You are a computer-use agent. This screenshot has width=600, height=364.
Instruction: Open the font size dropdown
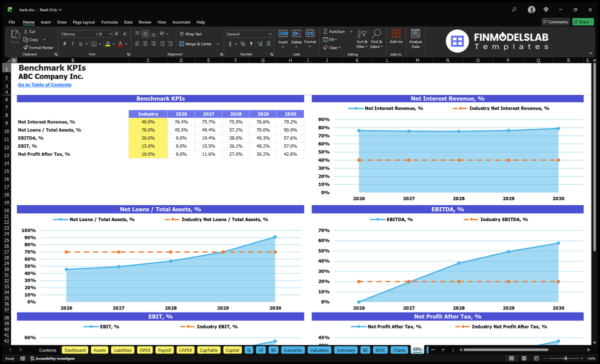tap(110, 34)
